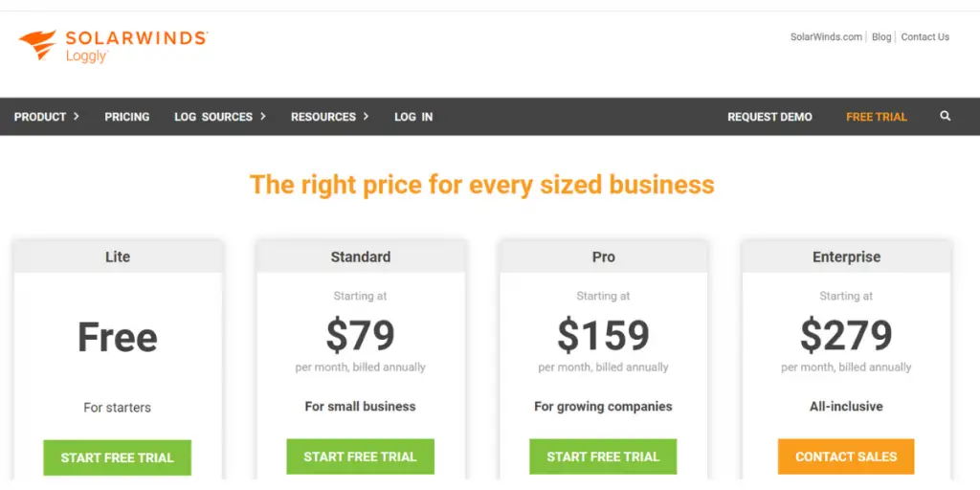Viewport: 980px width, 490px height.
Task: Contact sales for Enterprise plan
Action: coord(846,457)
